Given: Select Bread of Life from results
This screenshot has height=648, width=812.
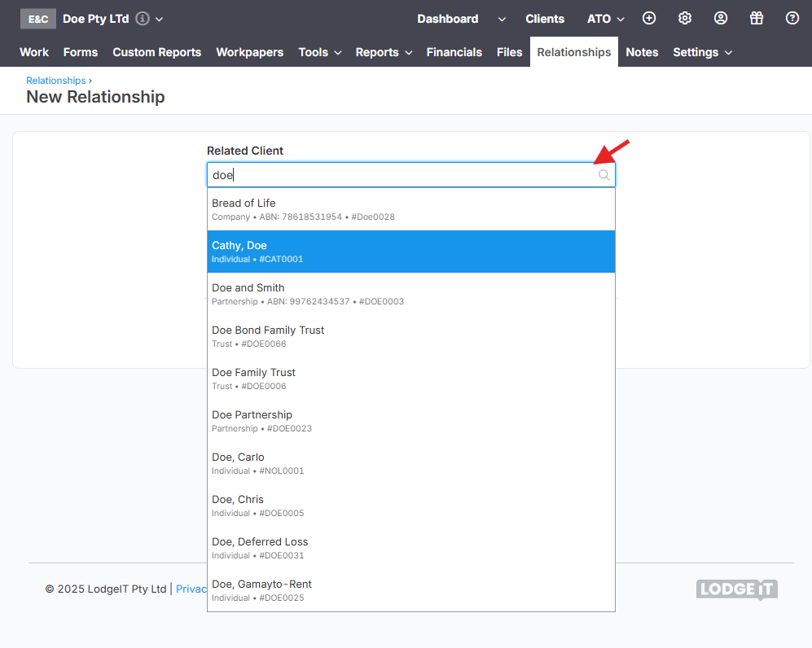Looking at the screenshot, I should [x=411, y=209].
